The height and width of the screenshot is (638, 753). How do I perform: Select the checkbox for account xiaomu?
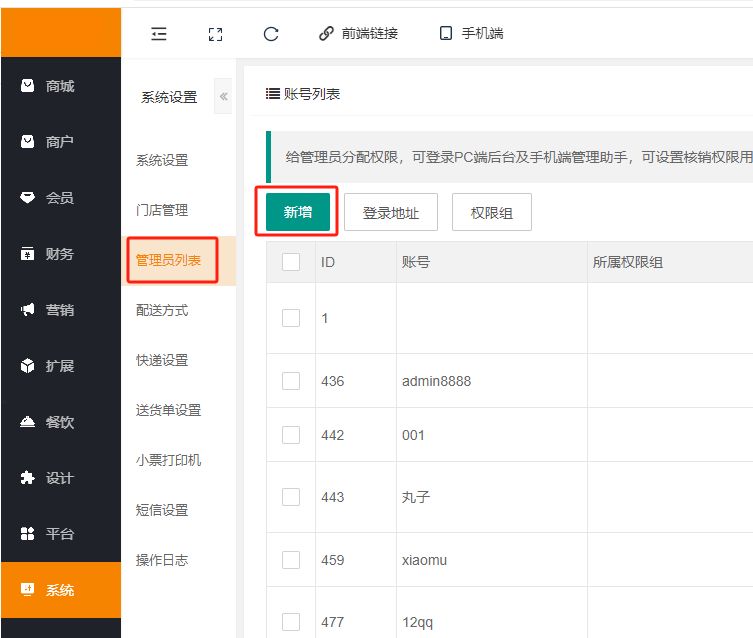tap(291, 561)
